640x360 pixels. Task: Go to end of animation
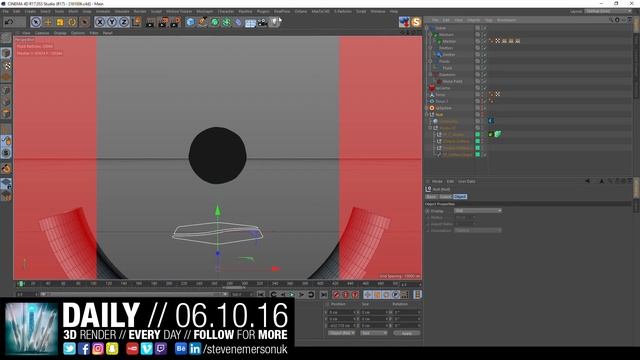pos(324,294)
